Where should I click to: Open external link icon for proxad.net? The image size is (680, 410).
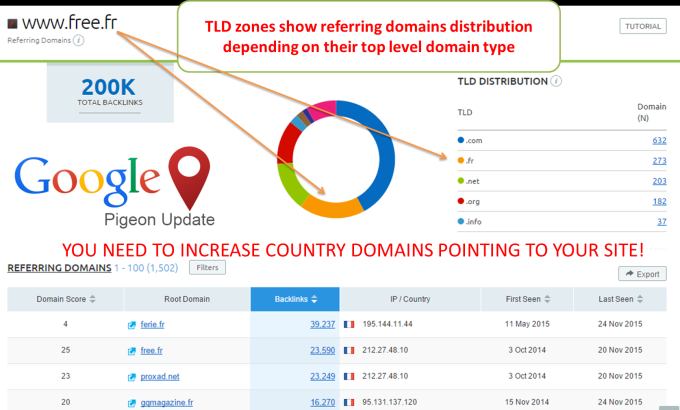click(131, 377)
